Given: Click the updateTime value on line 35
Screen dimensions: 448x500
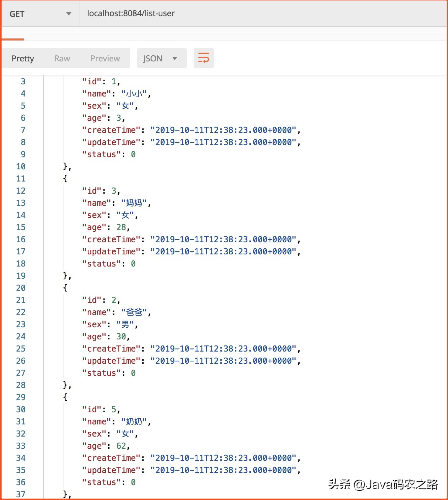Looking at the screenshot, I should click(x=223, y=470).
